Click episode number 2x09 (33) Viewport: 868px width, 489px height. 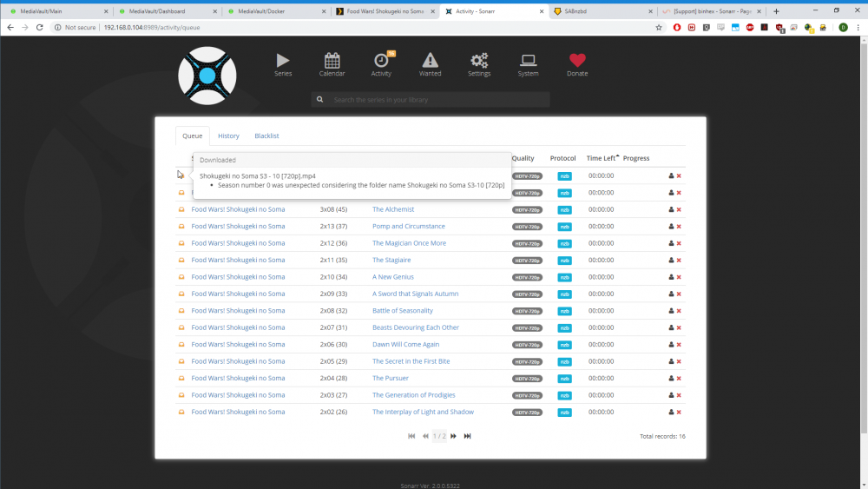[334, 294]
